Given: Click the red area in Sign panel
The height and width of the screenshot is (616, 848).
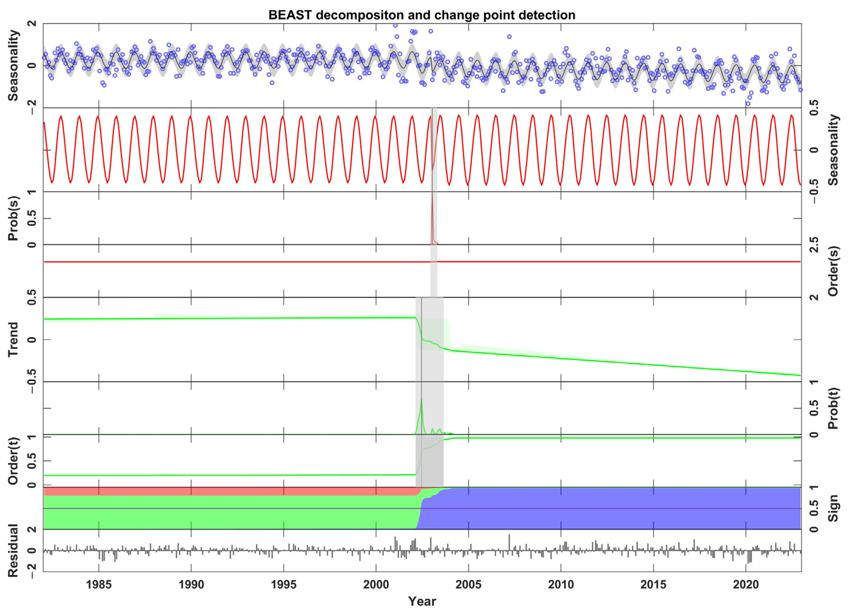Looking at the screenshot, I should 224,491.
